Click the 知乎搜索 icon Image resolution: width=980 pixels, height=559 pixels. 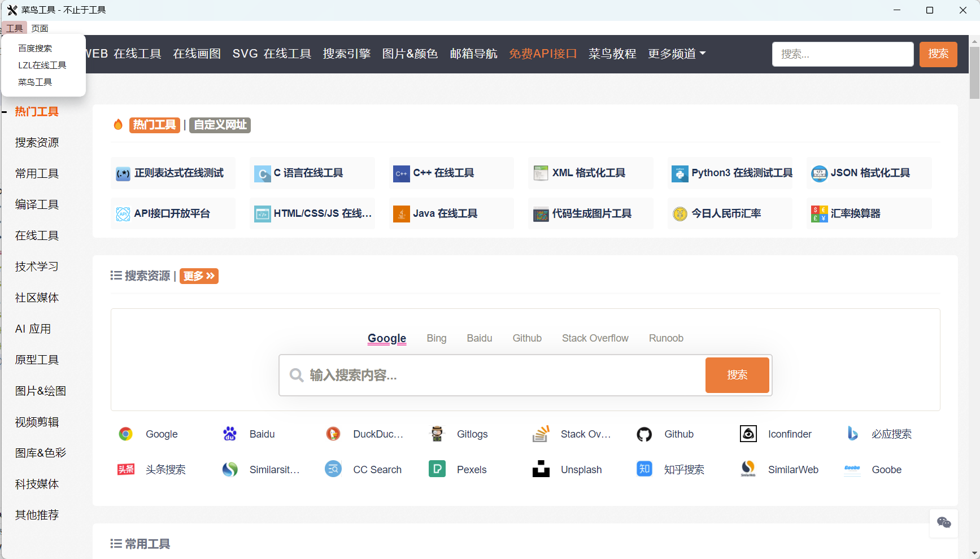(644, 469)
